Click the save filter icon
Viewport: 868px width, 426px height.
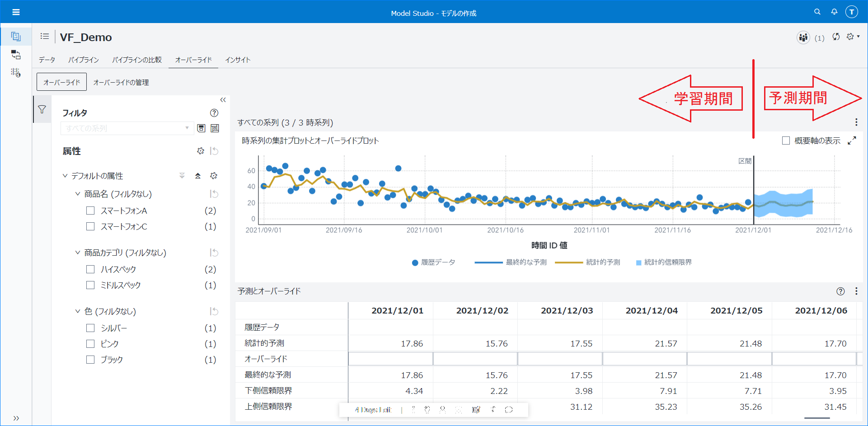[x=201, y=128]
